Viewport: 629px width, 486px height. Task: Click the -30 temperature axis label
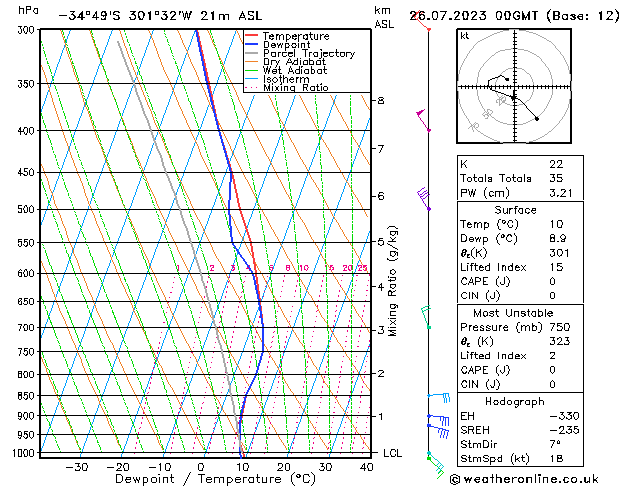tap(76, 467)
